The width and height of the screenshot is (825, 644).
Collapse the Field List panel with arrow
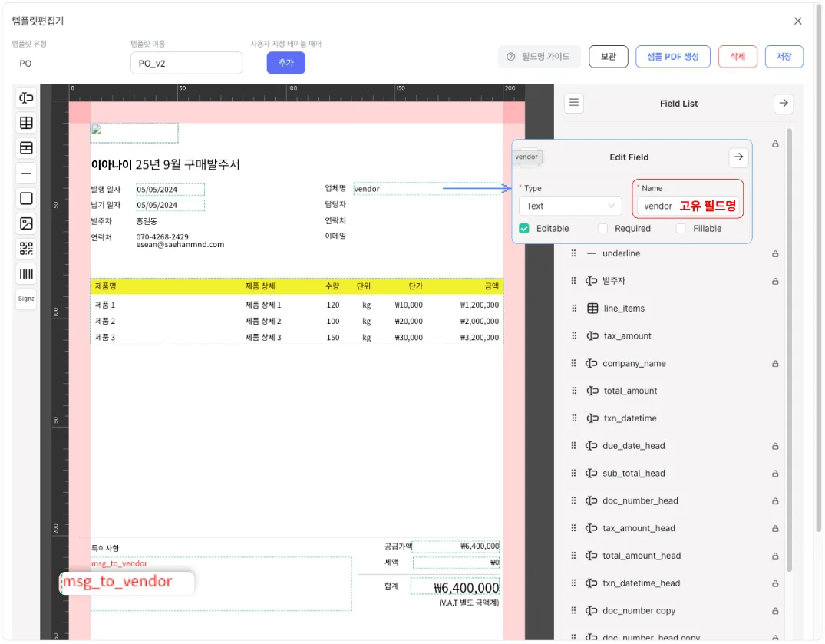783,104
